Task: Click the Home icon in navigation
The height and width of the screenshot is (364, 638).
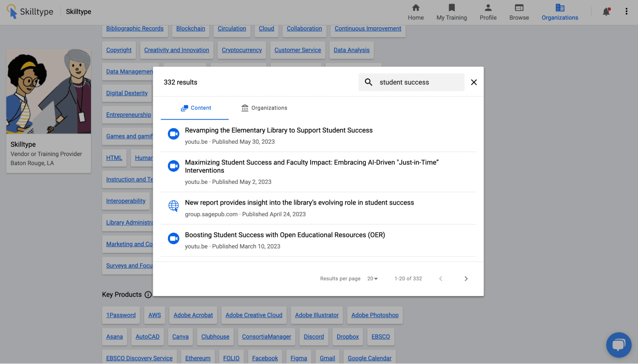Action: pyautogui.click(x=416, y=8)
